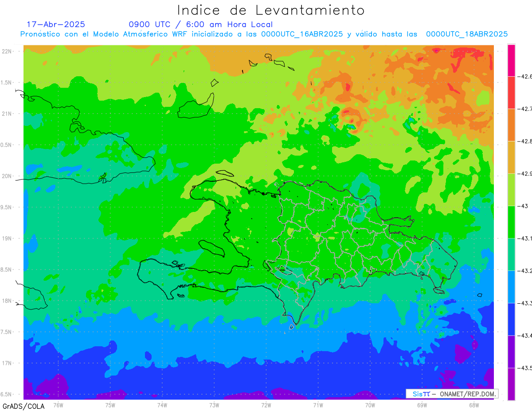The image size is (532, 411).
Task: Click the 74W longitude label
Action: tap(162, 404)
